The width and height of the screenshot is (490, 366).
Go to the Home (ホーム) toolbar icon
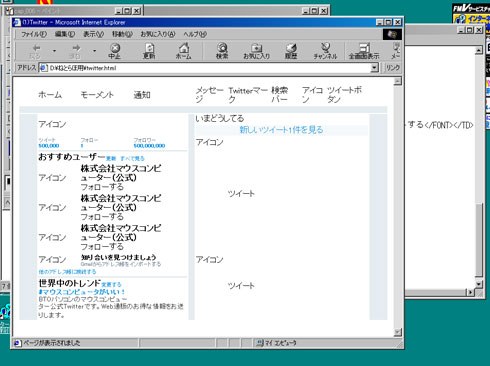pyautogui.click(x=184, y=51)
